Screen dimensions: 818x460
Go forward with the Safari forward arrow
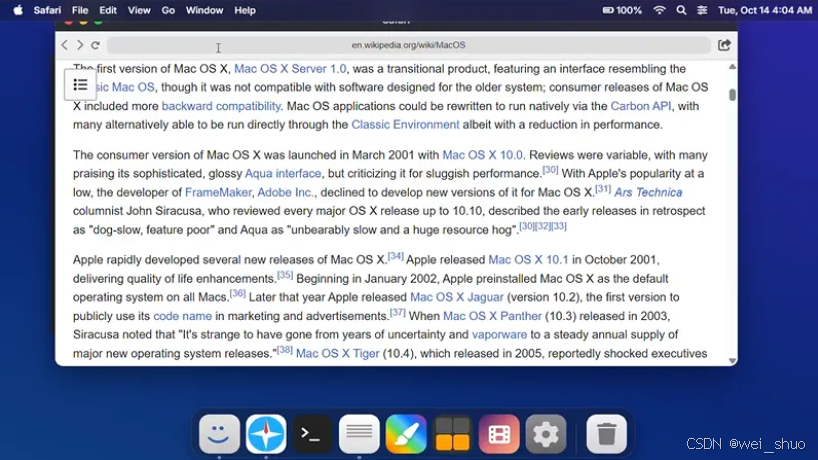(80, 45)
